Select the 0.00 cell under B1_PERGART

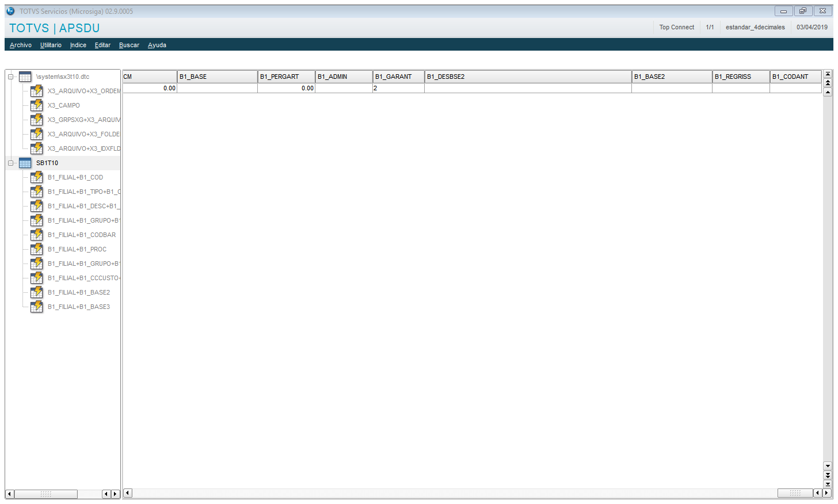(x=287, y=88)
